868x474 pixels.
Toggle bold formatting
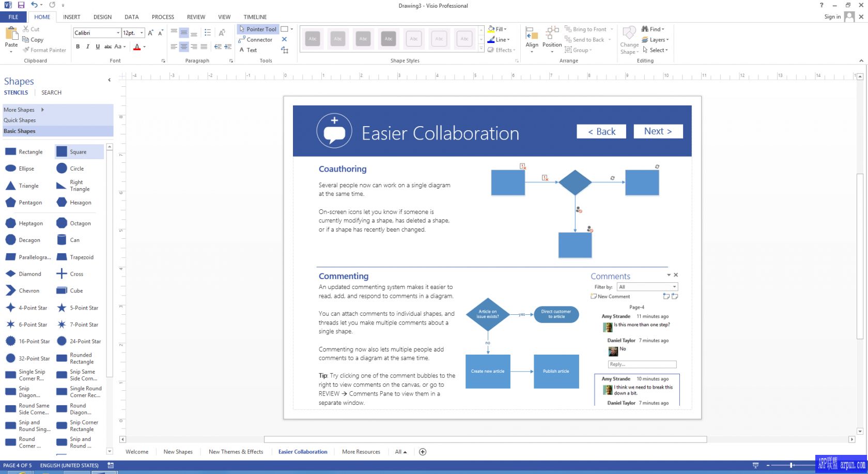click(x=78, y=47)
